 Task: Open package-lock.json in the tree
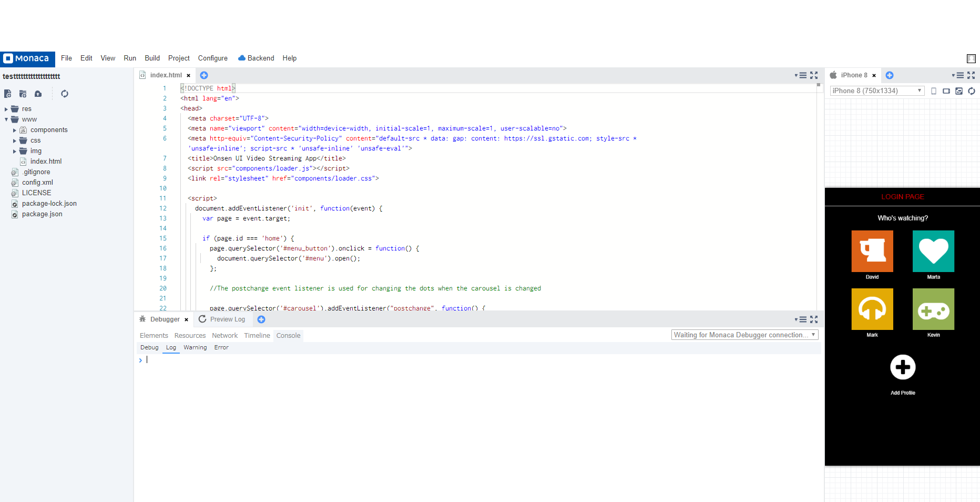49,204
